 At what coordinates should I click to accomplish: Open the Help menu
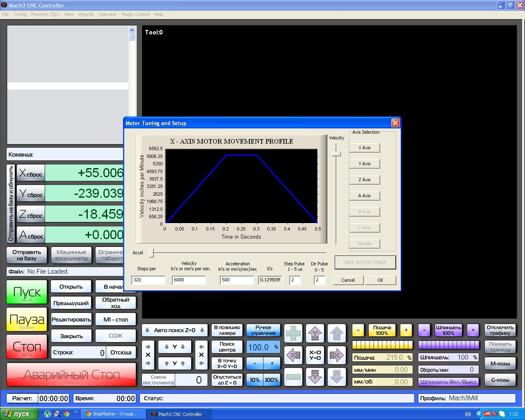click(x=159, y=14)
